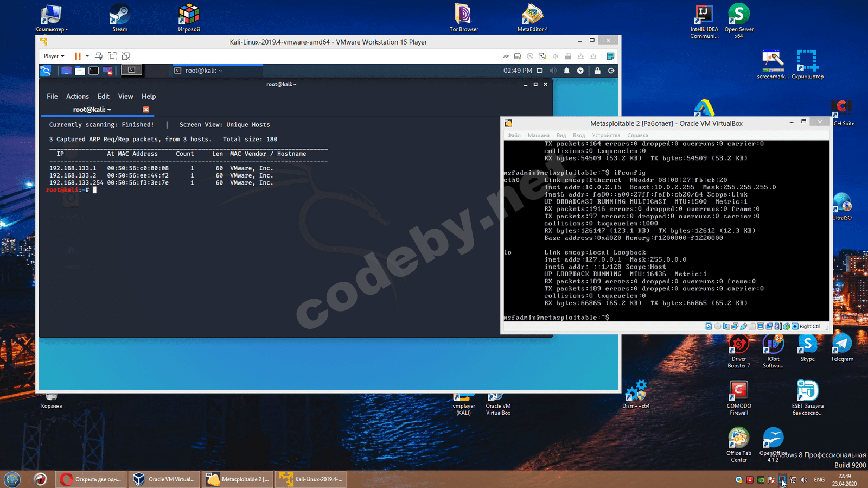This screenshot has height=488, width=868.
Task: Open the Устройства menu in VirtualBox
Action: (x=605, y=135)
